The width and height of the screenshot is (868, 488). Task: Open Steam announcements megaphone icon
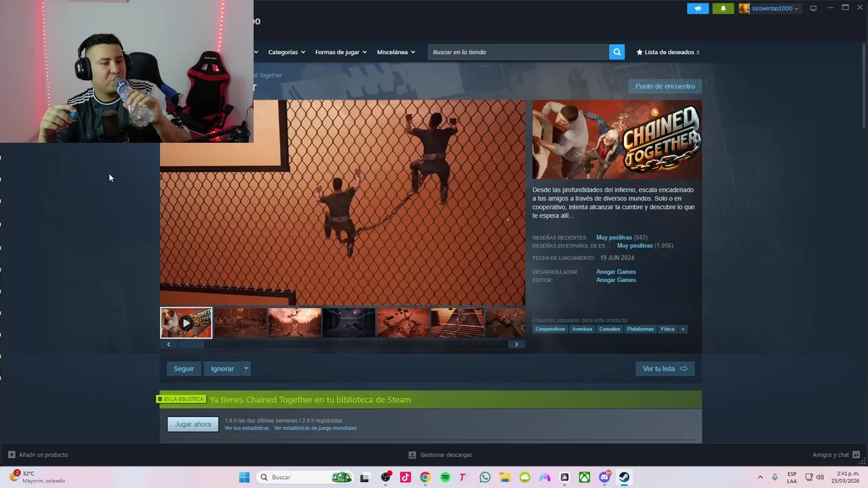pos(698,9)
